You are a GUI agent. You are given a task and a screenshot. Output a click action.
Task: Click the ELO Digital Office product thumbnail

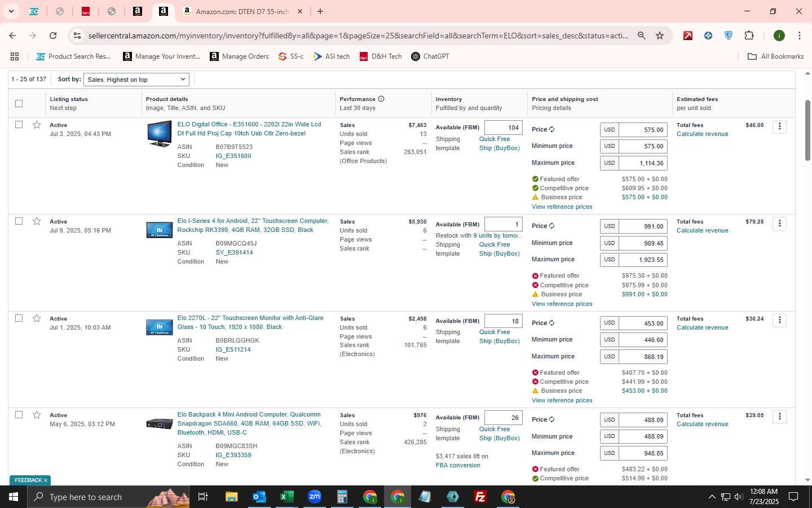pos(159,134)
